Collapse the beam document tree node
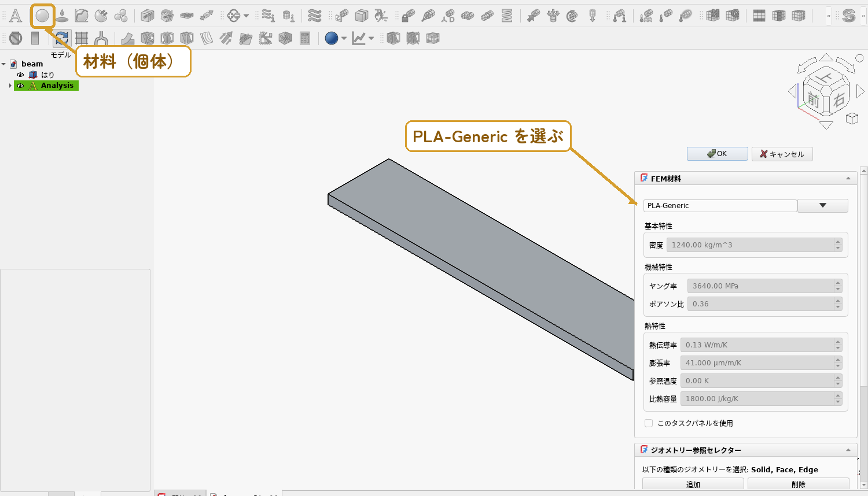 coord(3,64)
